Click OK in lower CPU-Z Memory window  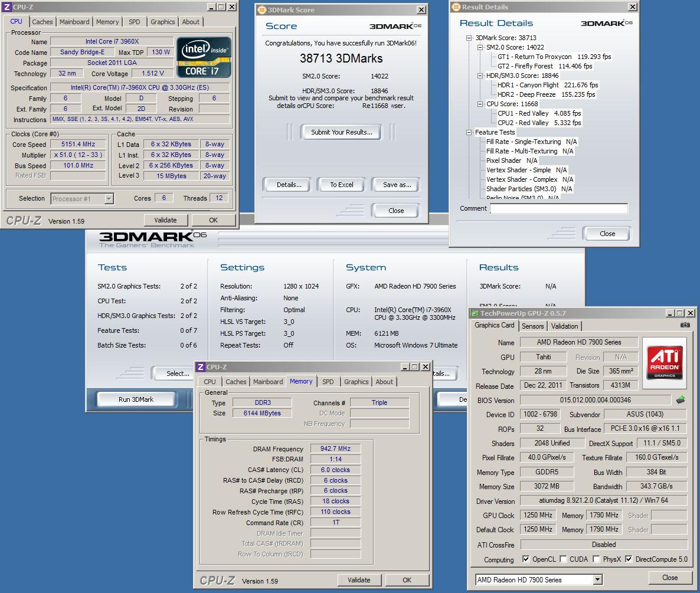coord(407,580)
